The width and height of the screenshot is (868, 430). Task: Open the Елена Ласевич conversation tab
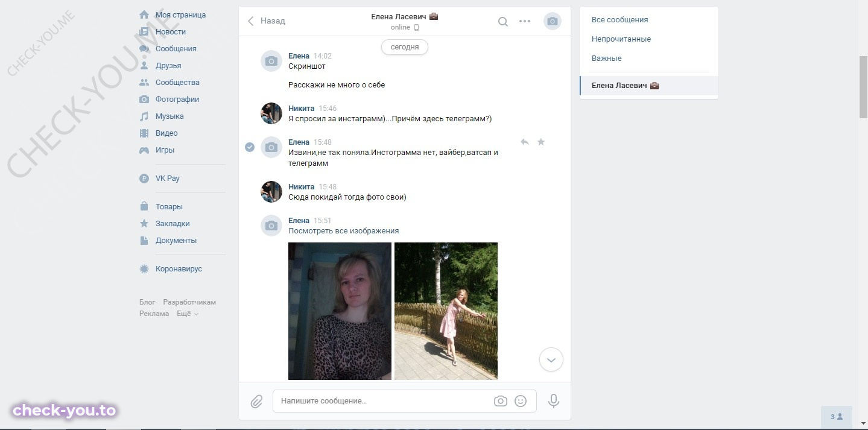pyautogui.click(x=649, y=86)
